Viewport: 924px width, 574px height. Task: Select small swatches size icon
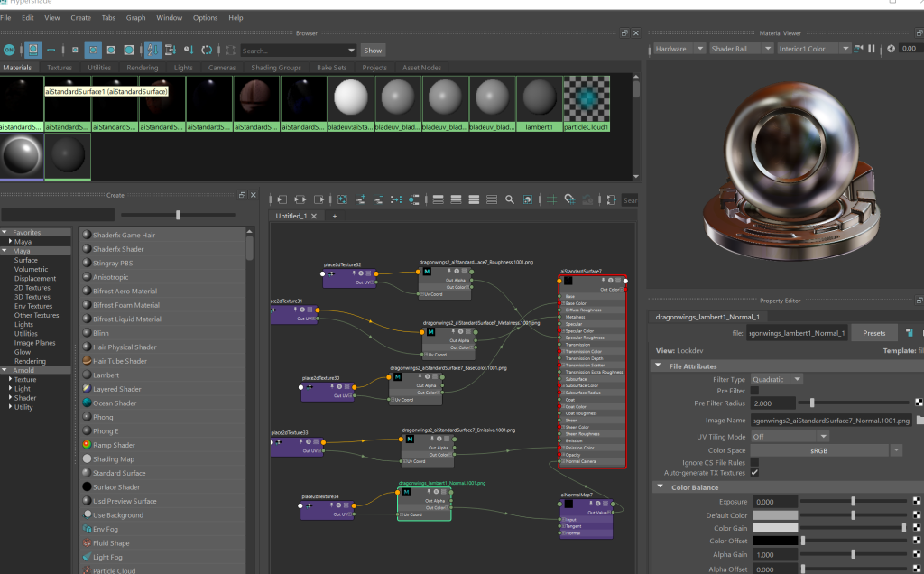(75, 51)
